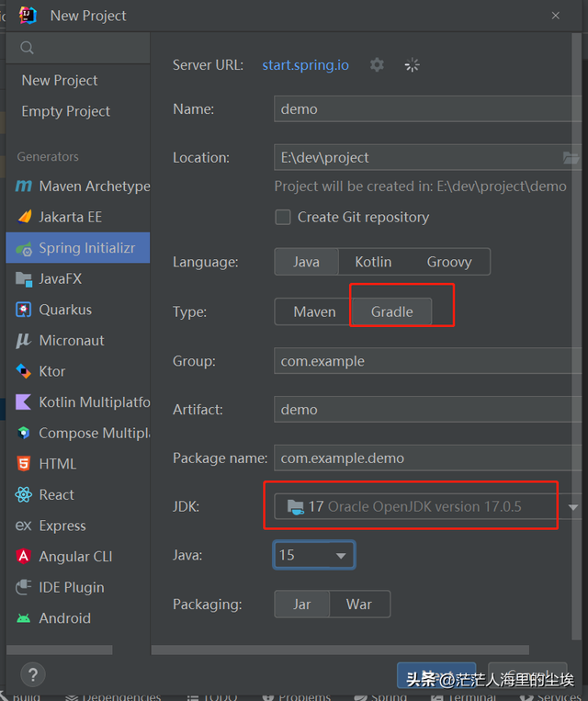Choose Express generator entry
The width and height of the screenshot is (588, 701).
click(x=78, y=526)
